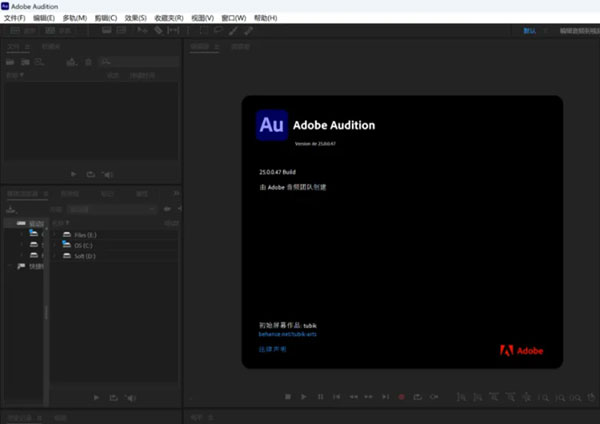Open the Media Browser panel menu
Screen dimensions: 600x424
46,194
